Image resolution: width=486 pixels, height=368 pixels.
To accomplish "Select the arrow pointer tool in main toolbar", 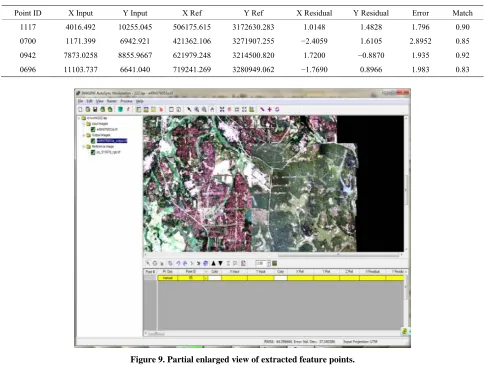I will tap(189, 109).
